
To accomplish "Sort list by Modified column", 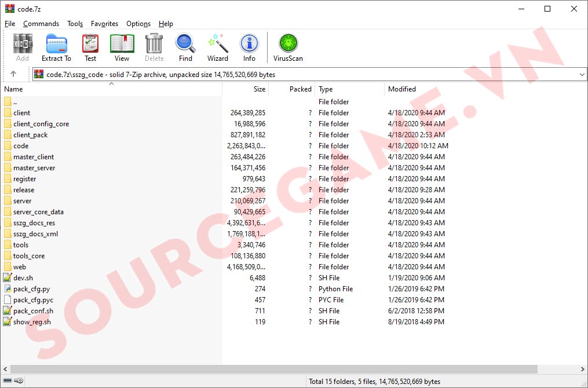I will point(402,89).
